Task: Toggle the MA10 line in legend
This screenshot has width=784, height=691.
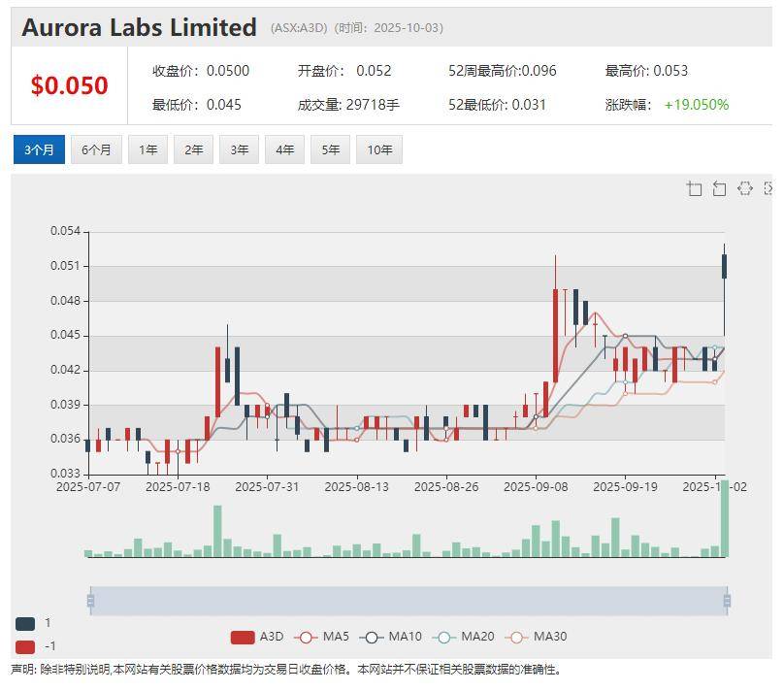Action: click(x=391, y=637)
